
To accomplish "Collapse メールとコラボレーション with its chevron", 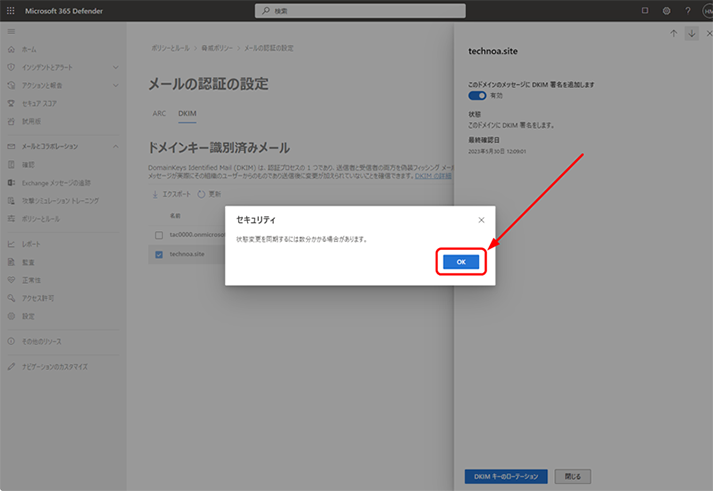I will click(x=115, y=146).
